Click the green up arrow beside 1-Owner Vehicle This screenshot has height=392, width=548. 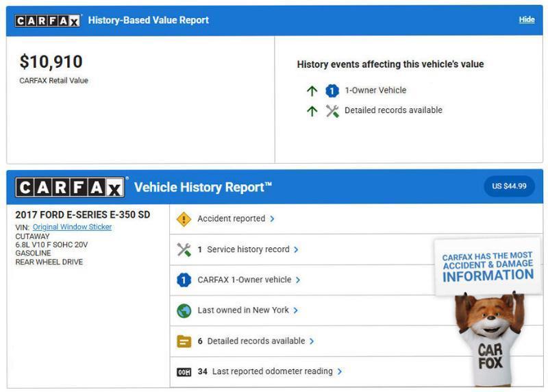(312, 90)
